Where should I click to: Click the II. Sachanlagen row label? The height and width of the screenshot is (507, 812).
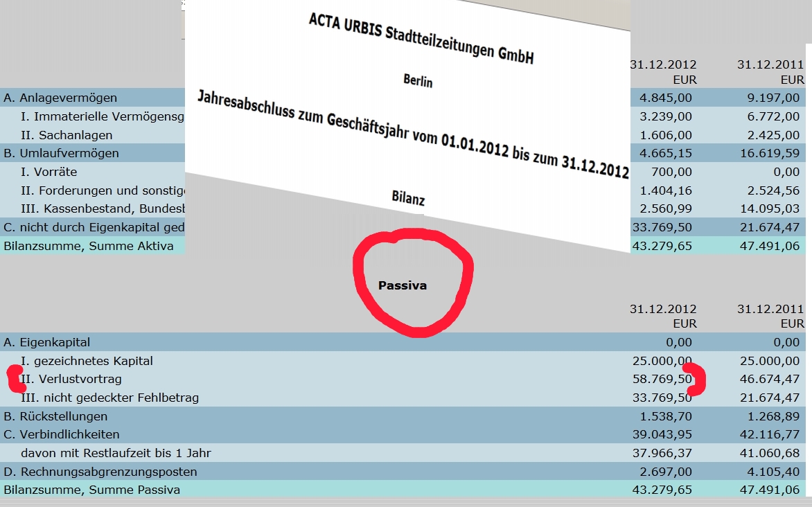67,135
